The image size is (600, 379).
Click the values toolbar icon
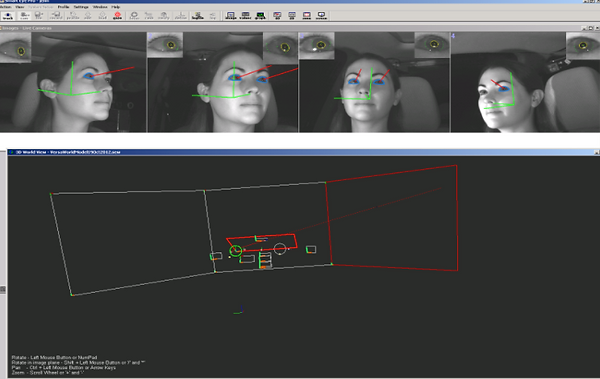click(245, 16)
